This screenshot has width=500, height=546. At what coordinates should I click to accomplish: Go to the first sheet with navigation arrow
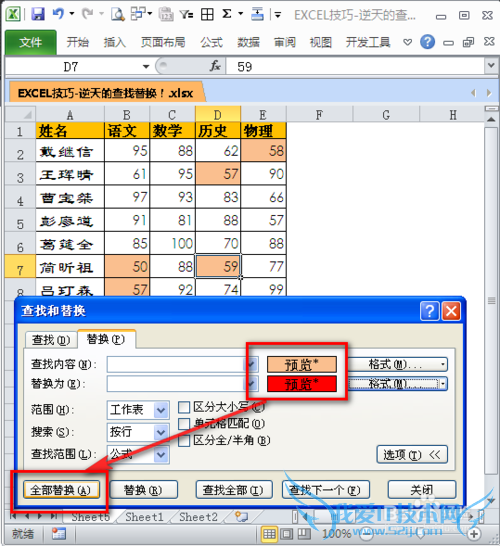pyautogui.click(x=14, y=517)
